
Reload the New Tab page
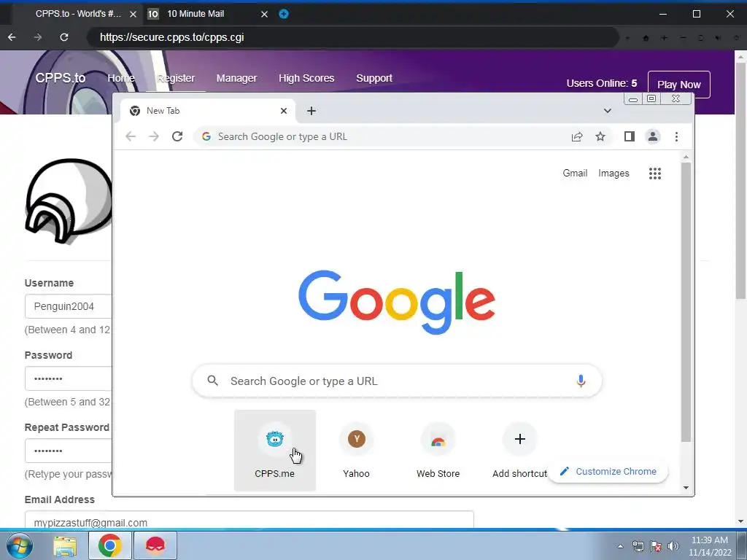(x=177, y=136)
